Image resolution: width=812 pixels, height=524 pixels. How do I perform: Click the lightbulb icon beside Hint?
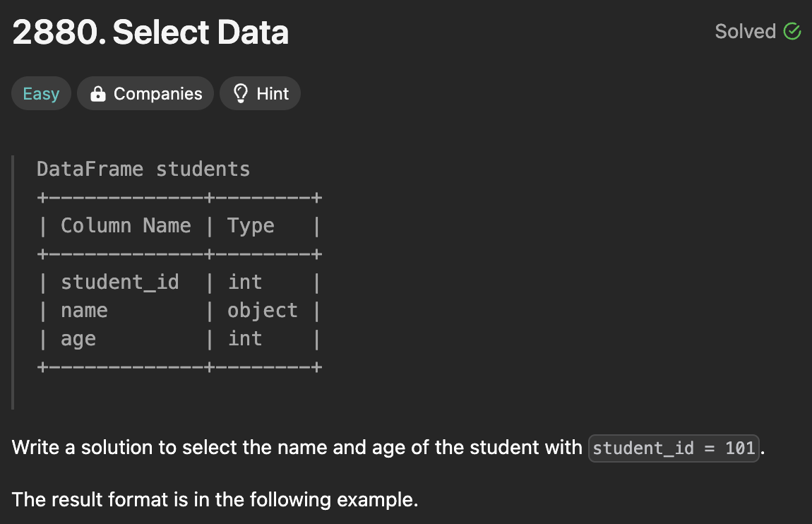[x=241, y=94]
